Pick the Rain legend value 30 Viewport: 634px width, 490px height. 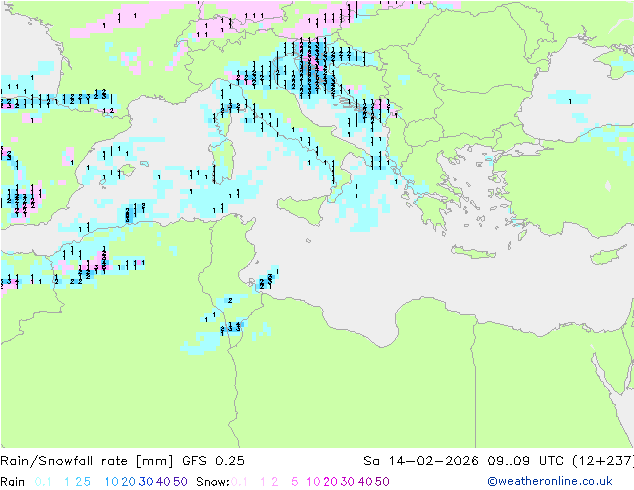146,482
